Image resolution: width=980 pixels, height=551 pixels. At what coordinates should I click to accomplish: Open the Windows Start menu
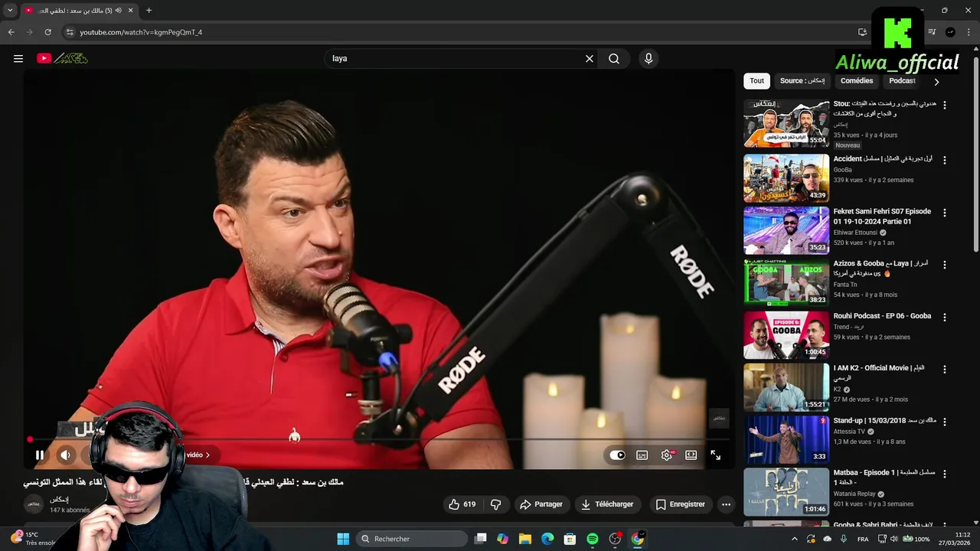pyautogui.click(x=343, y=539)
